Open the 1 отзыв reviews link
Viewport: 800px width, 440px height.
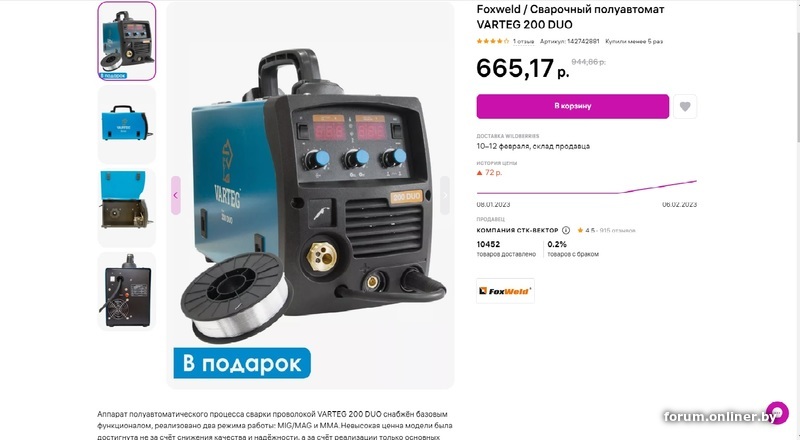coord(523,41)
